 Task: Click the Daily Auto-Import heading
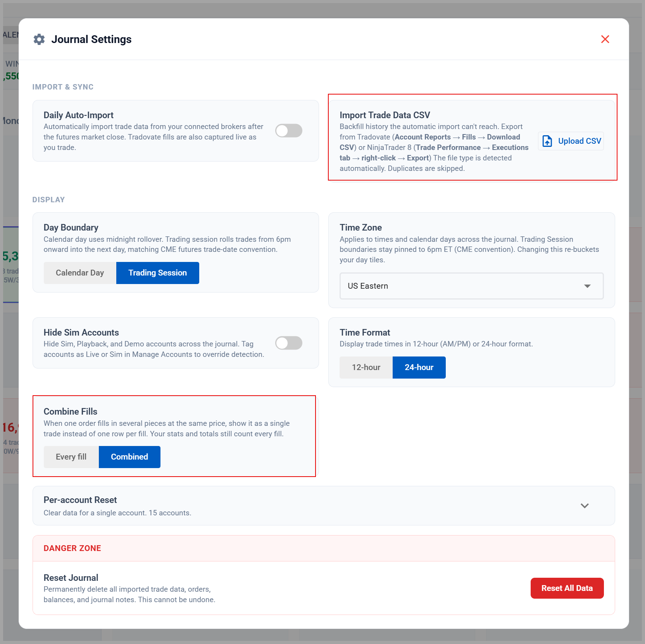[78, 115]
